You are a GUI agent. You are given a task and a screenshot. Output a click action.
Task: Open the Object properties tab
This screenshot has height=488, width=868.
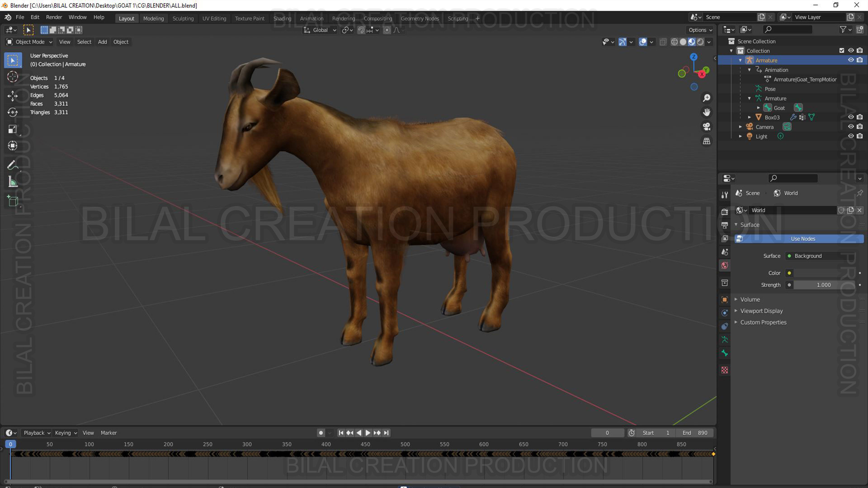(724, 299)
